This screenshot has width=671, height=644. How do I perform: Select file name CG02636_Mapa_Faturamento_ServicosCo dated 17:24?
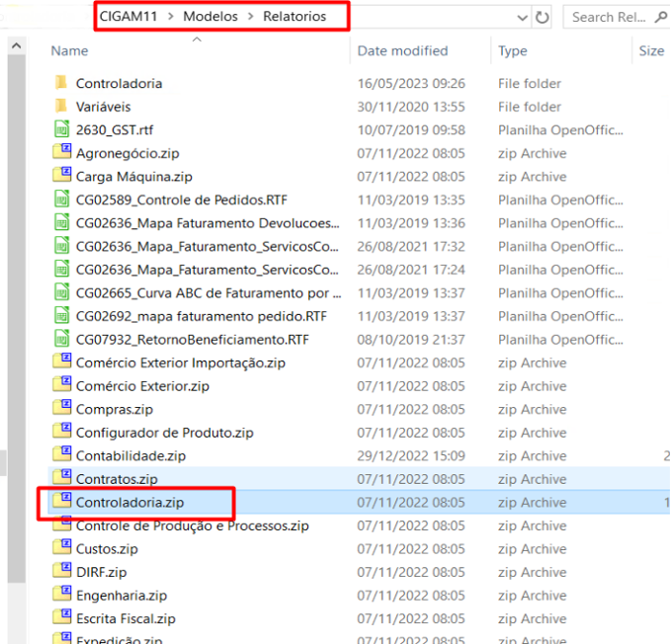(x=208, y=270)
